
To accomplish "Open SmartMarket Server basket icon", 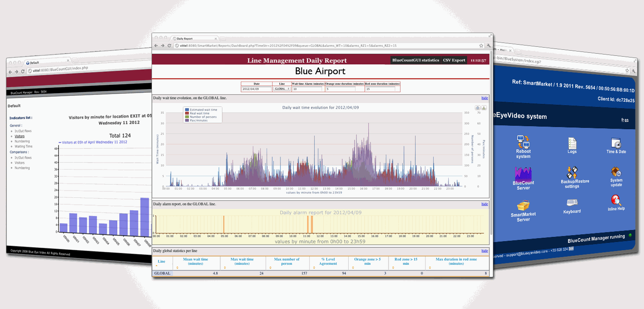I will click(523, 206).
